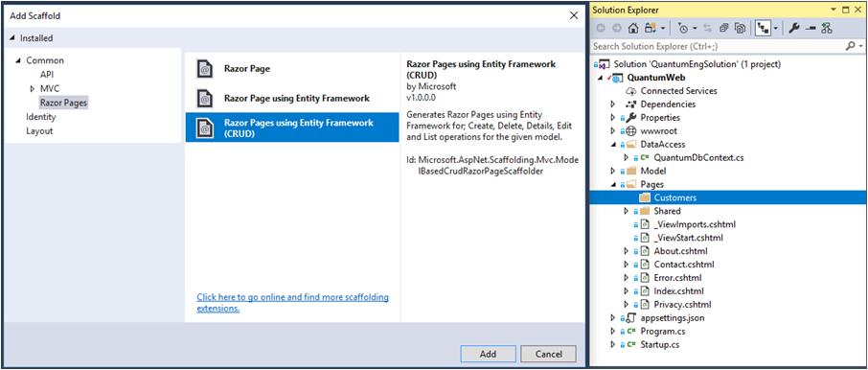Select _ViewImports.cshtml
The image size is (868, 370).
point(695,224)
